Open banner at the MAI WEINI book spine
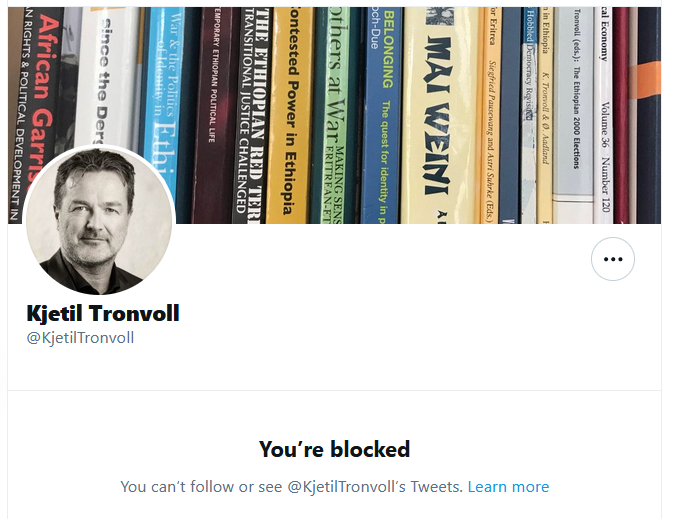This screenshot has height=519, width=689. click(439, 115)
